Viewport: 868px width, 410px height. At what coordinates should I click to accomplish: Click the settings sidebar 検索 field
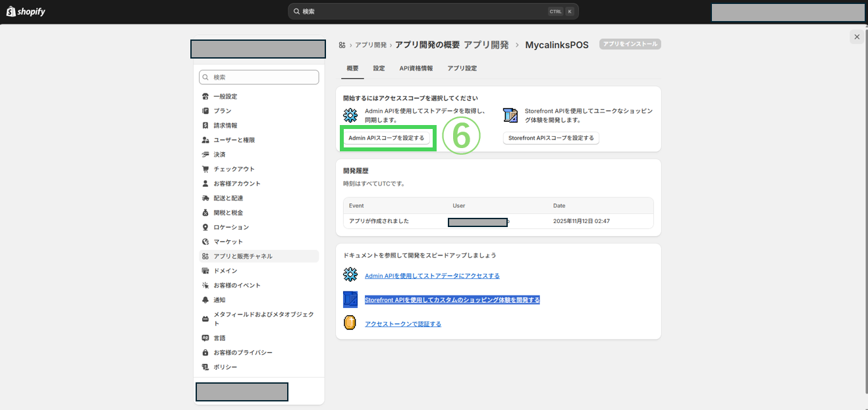[x=259, y=77]
